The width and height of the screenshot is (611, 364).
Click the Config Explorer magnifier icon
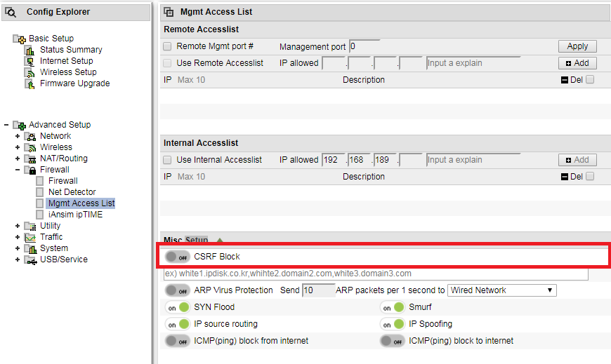click(11, 13)
